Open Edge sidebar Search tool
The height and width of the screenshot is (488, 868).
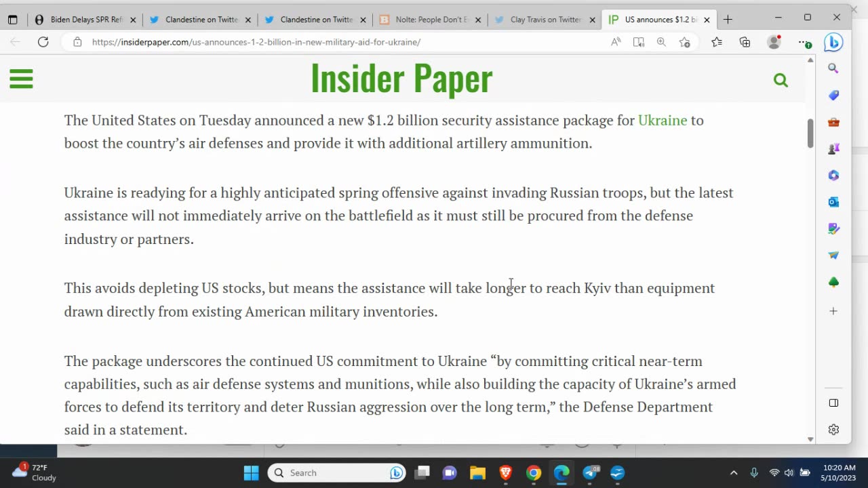pyautogui.click(x=833, y=68)
